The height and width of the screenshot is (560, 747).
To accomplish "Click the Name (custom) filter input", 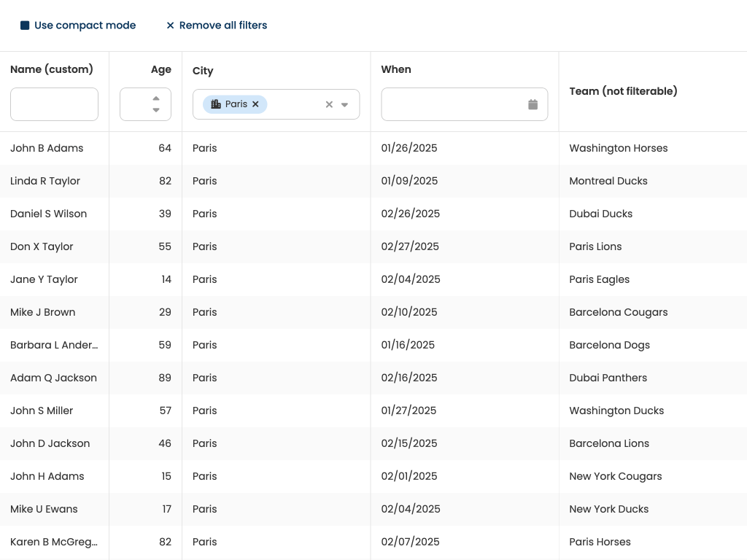I will [54, 104].
